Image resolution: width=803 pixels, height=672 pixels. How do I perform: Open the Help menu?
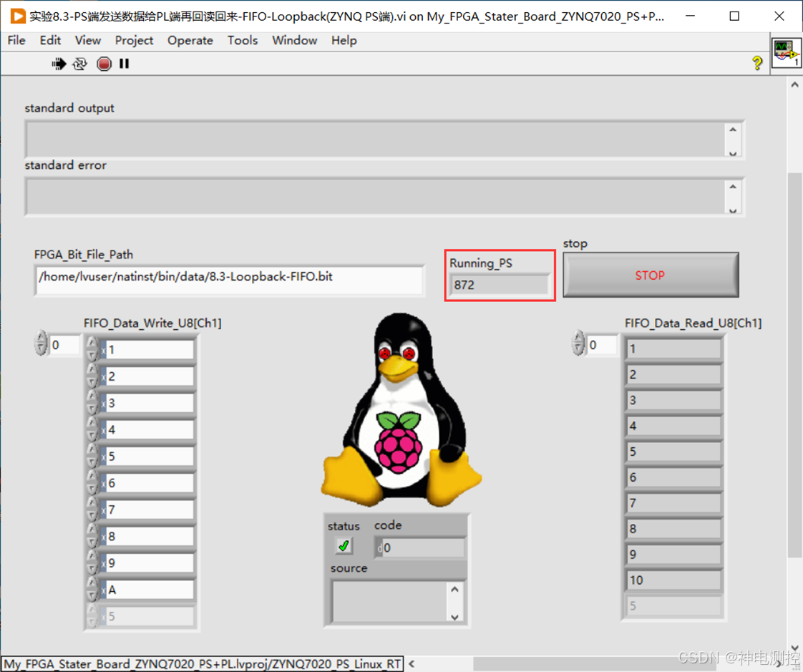[344, 41]
